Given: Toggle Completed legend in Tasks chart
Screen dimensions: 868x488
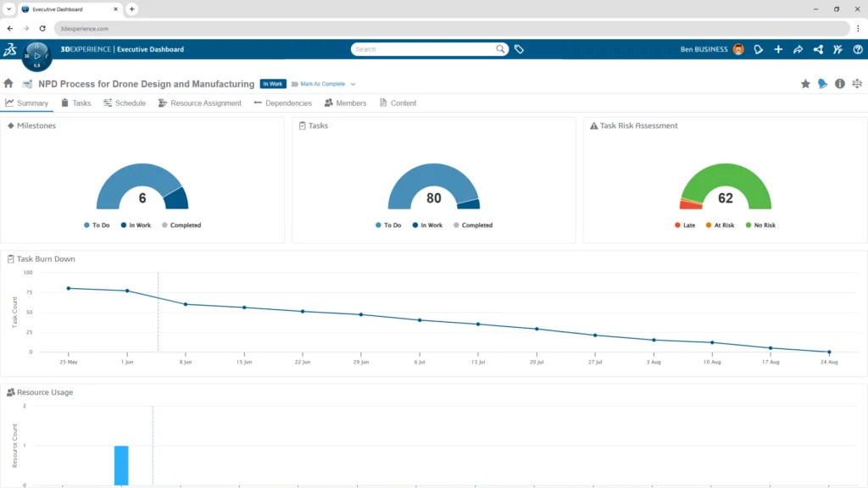Looking at the screenshot, I should [473, 225].
